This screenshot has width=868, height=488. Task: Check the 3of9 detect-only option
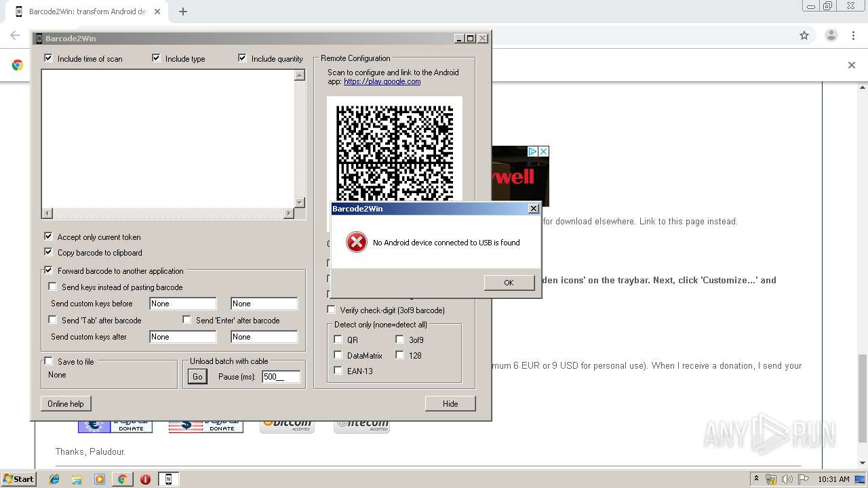click(399, 340)
